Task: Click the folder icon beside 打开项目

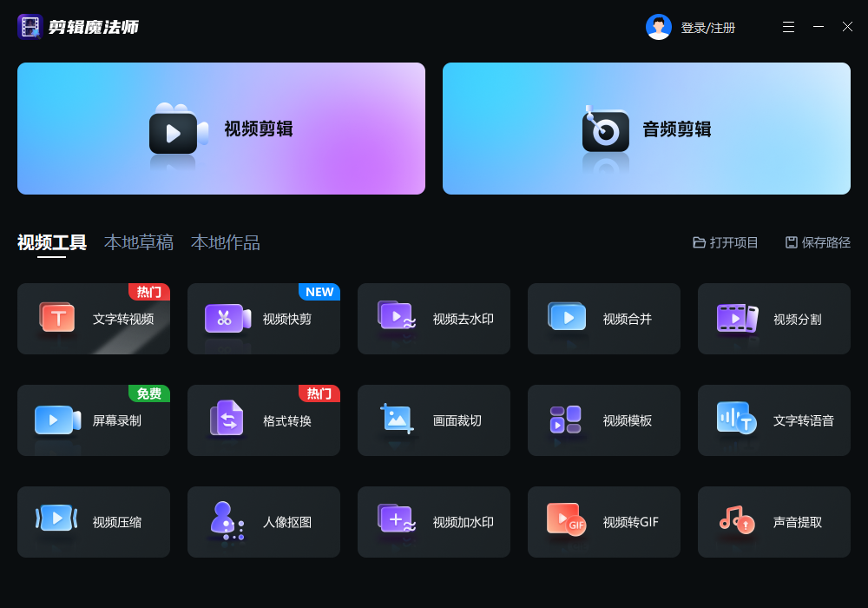Action: (699, 242)
